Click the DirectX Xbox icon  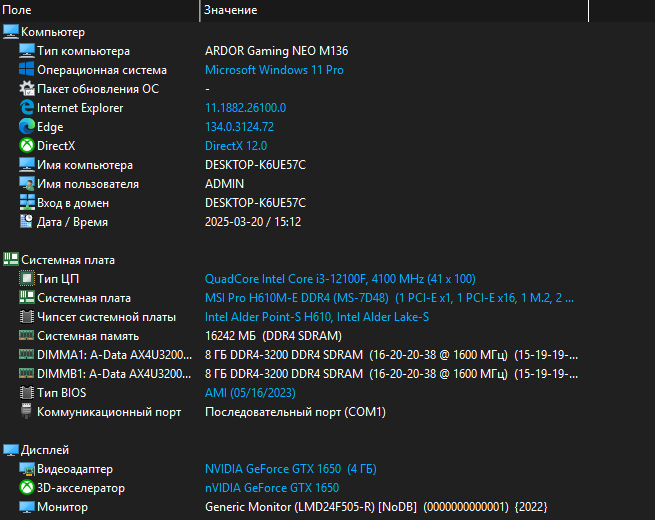pyautogui.click(x=27, y=146)
